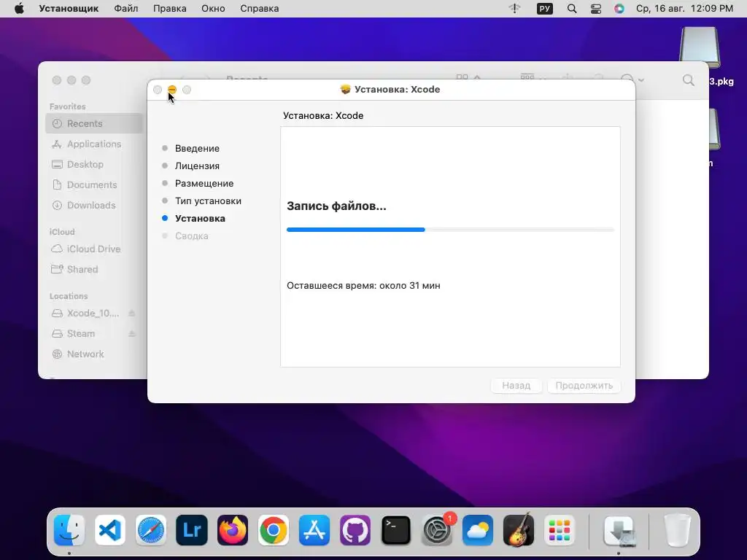The width and height of the screenshot is (747, 560).
Task: Launch Lightroom from the Dock
Action: coord(192,530)
